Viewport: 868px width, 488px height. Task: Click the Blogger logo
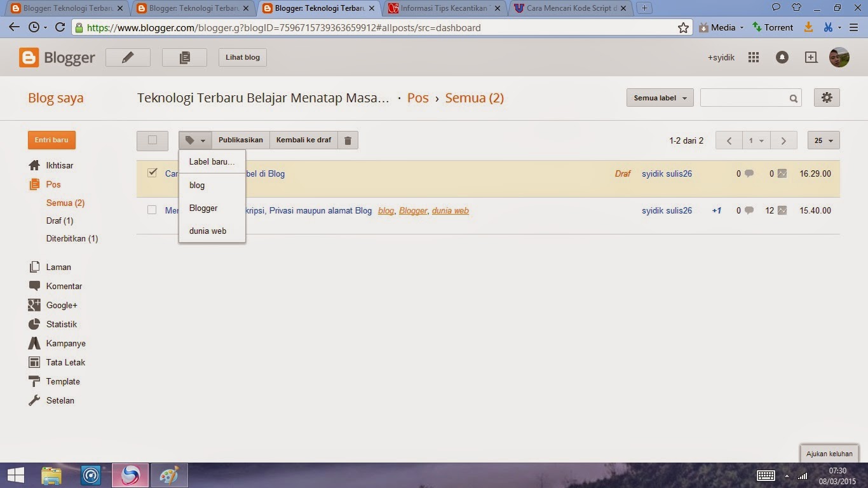(x=57, y=58)
